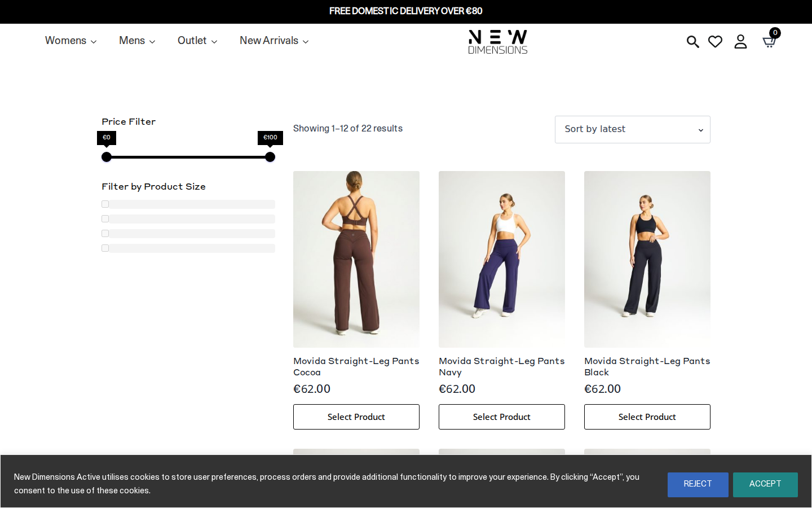Viewport: 812px width, 508px height.
Task: Select Product for Movida Pants Navy
Action: pos(502,417)
